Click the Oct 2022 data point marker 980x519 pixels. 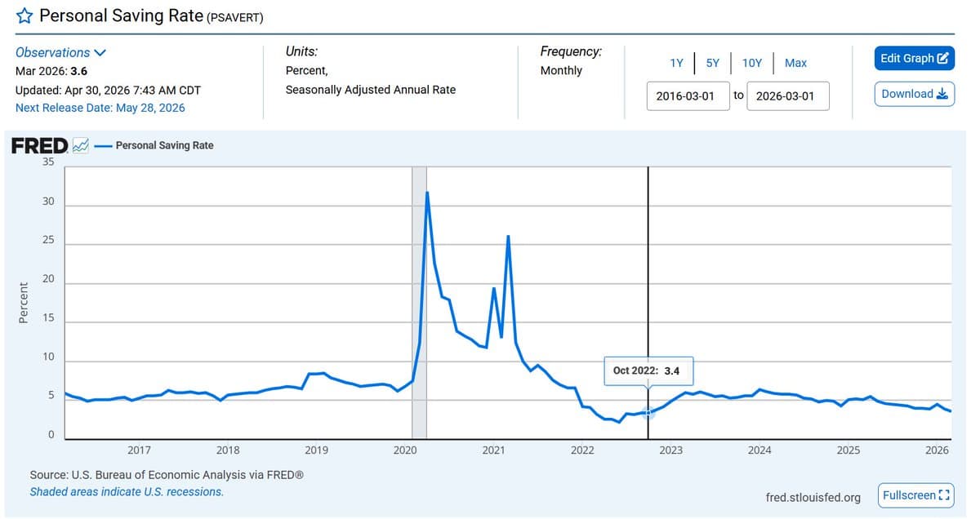pyautogui.click(x=648, y=414)
